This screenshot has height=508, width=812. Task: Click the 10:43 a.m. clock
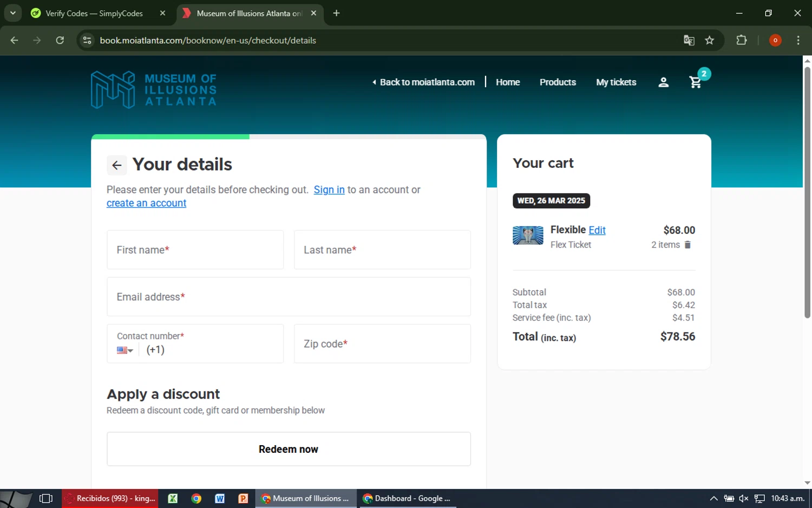(788, 498)
